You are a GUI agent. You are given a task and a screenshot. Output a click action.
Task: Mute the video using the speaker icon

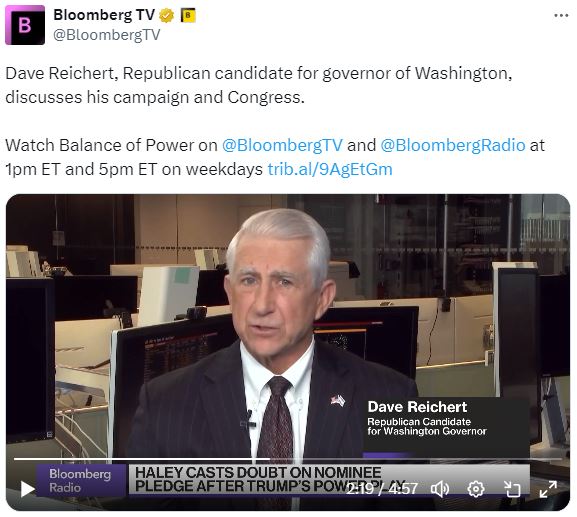pos(440,489)
